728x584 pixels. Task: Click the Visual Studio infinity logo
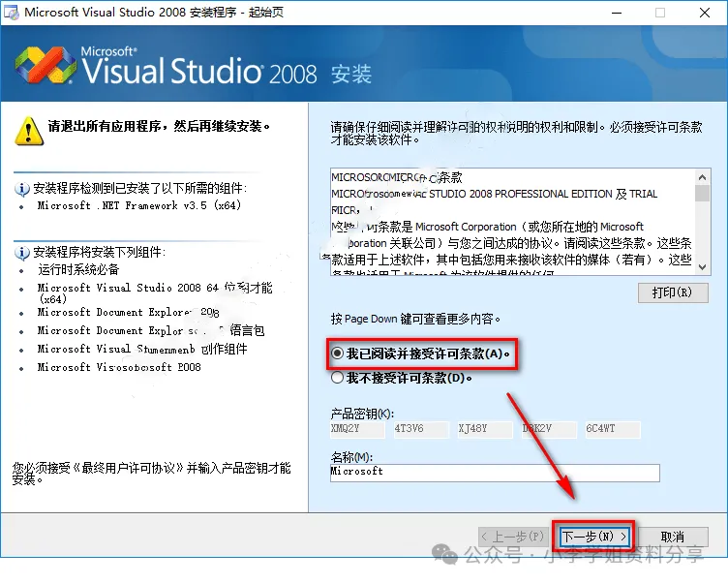point(45,65)
